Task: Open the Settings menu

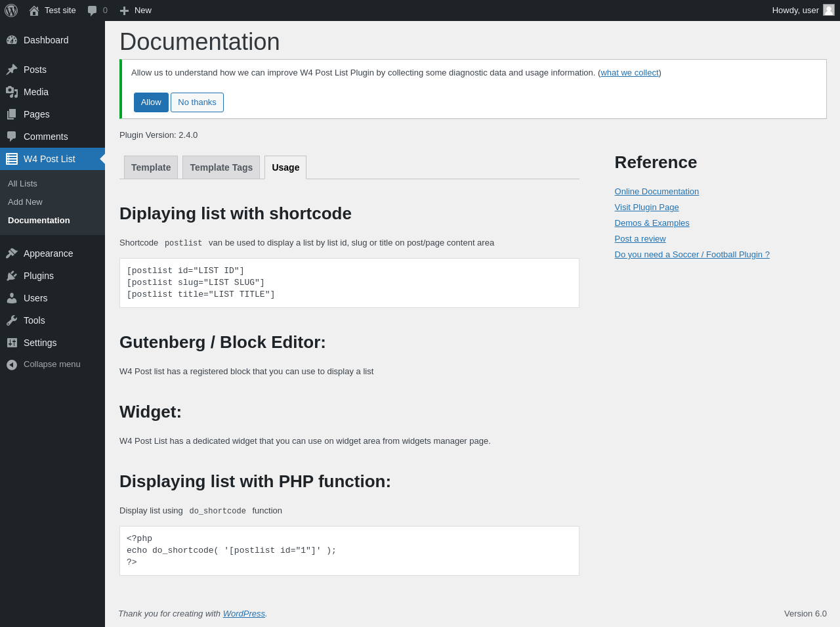Action: coord(52,343)
